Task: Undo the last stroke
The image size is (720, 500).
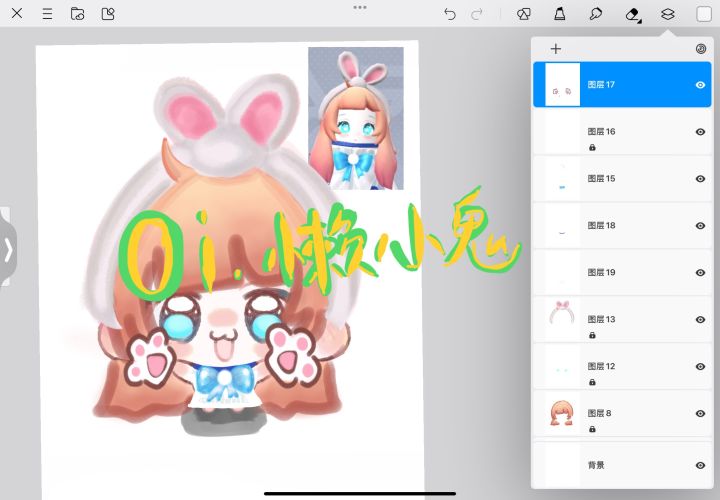Action: pyautogui.click(x=450, y=14)
